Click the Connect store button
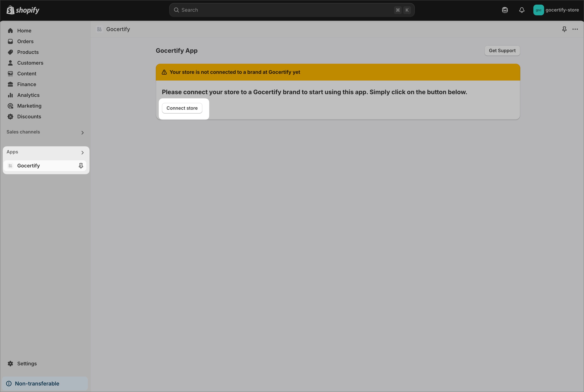Viewport: 584px width, 392px height. click(182, 108)
